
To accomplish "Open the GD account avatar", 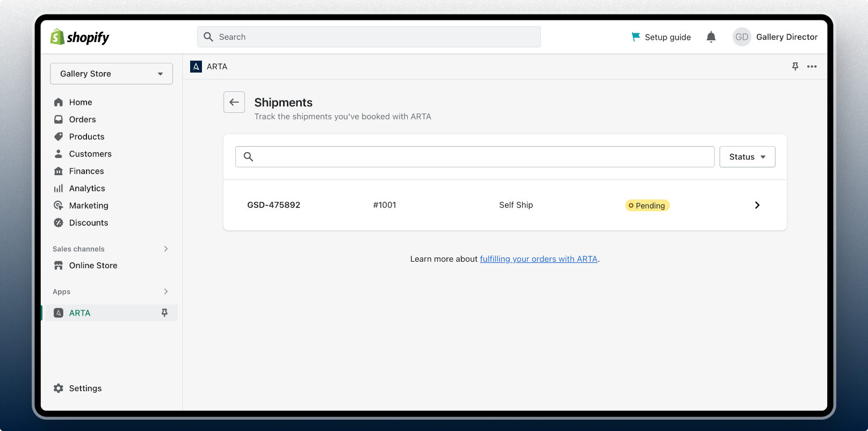I will tap(742, 37).
